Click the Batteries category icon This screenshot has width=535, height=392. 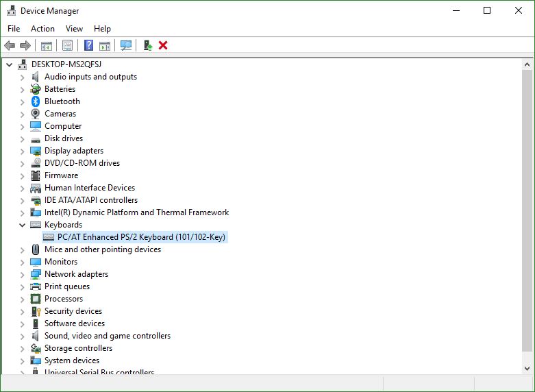(x=36, y=89)
